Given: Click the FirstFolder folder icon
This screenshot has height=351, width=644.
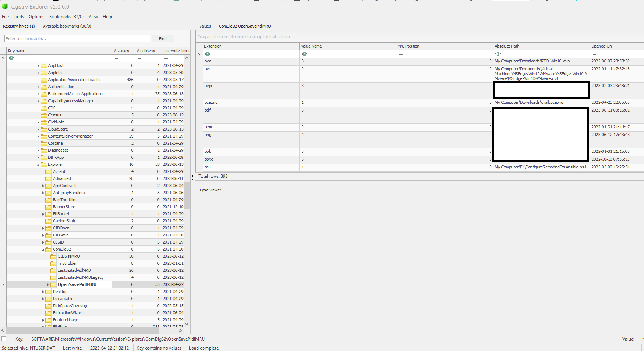Looking at the screenshot, I should click(53, 263).
